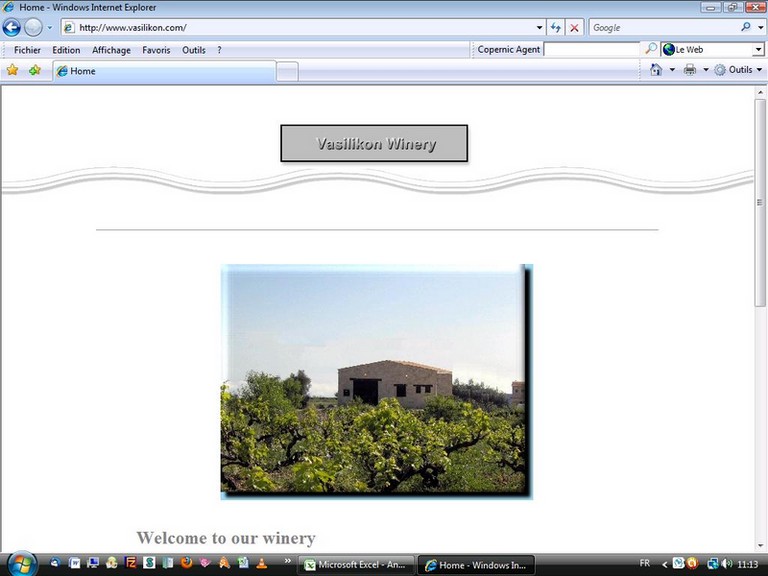
Task: Open the Favorites Center star icon
Action: click(13, 70)
